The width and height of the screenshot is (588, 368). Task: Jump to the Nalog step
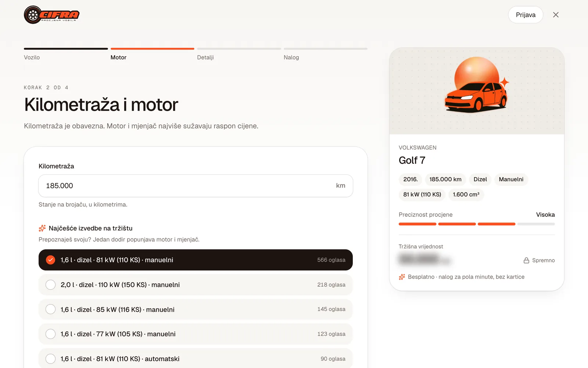(325, 54)
